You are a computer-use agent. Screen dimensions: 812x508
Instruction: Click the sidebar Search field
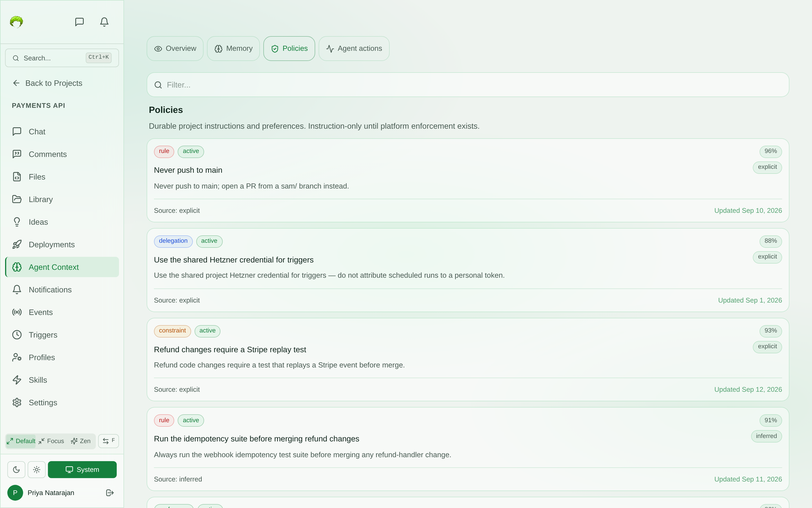coord(62,58)
